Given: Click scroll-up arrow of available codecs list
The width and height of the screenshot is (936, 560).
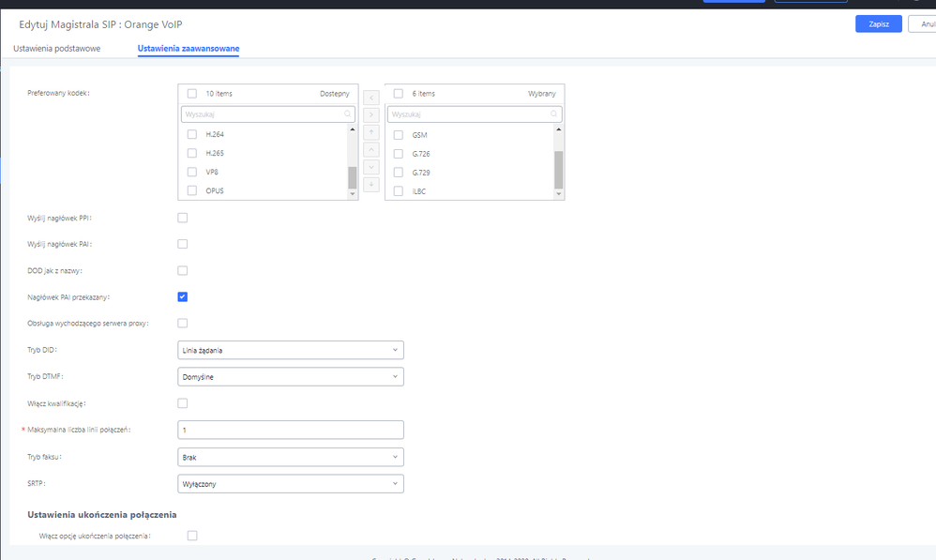Looking at the screenshot, I should (x=353, y=129).
